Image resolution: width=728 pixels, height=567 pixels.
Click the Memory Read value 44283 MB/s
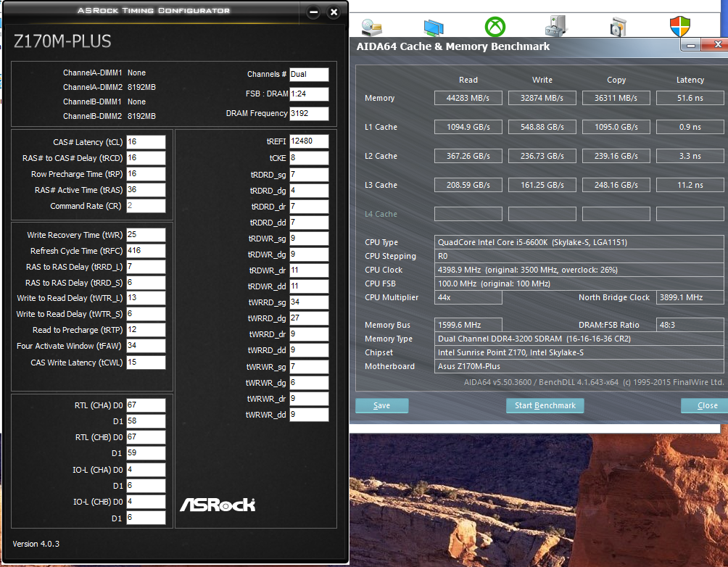(x=468, y=98)
